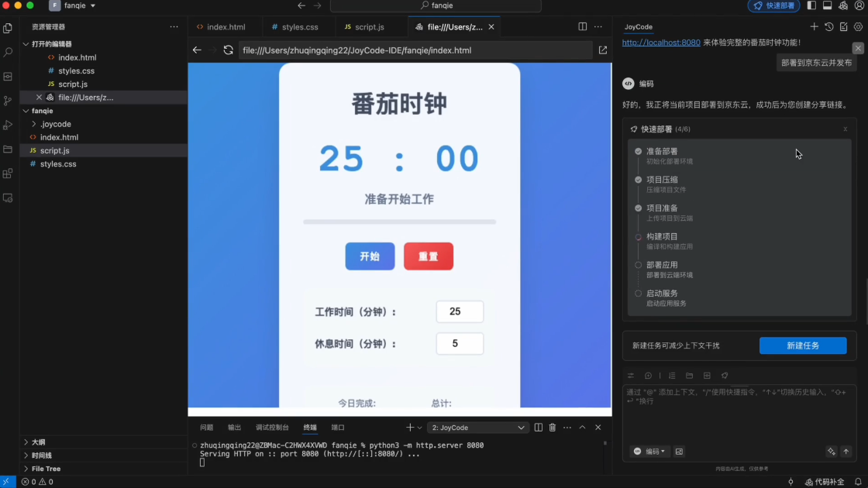Expand the .joycode folder
The height and width of the screenshot is (488, 868).
click(34, 124)
